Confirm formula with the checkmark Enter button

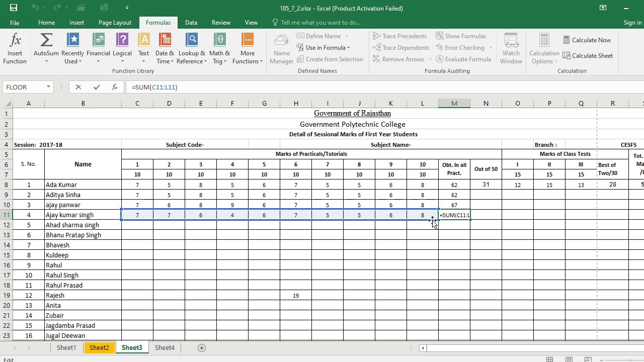click(97, 87)
